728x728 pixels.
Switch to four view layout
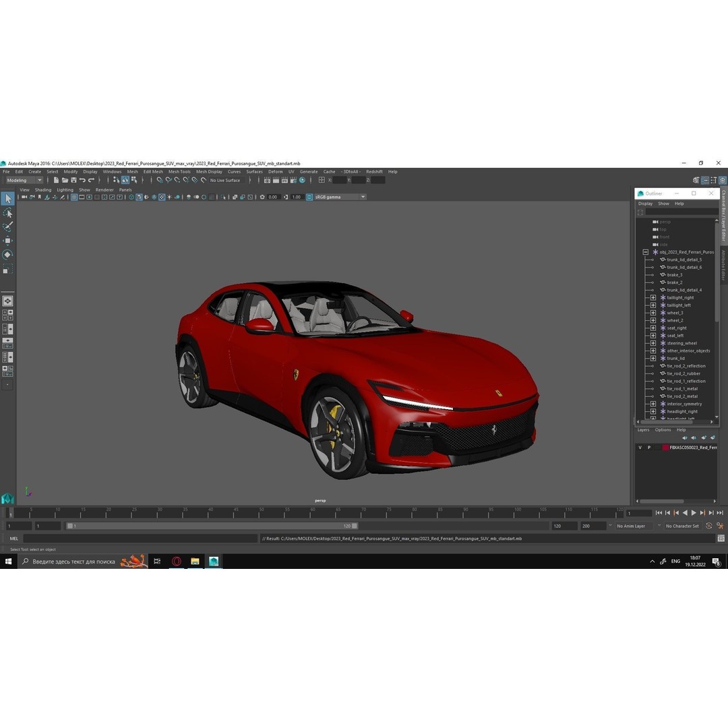tap(7, 315)
